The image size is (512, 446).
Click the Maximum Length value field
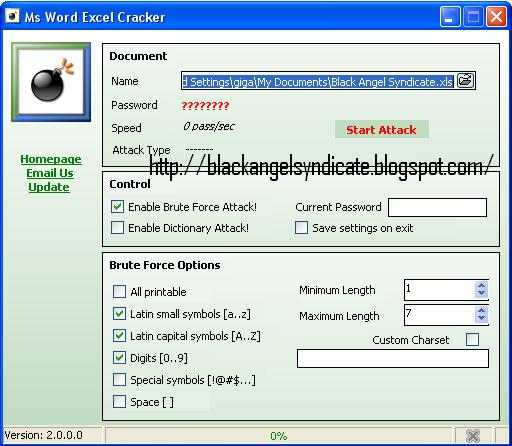click(x=440, y=315)
